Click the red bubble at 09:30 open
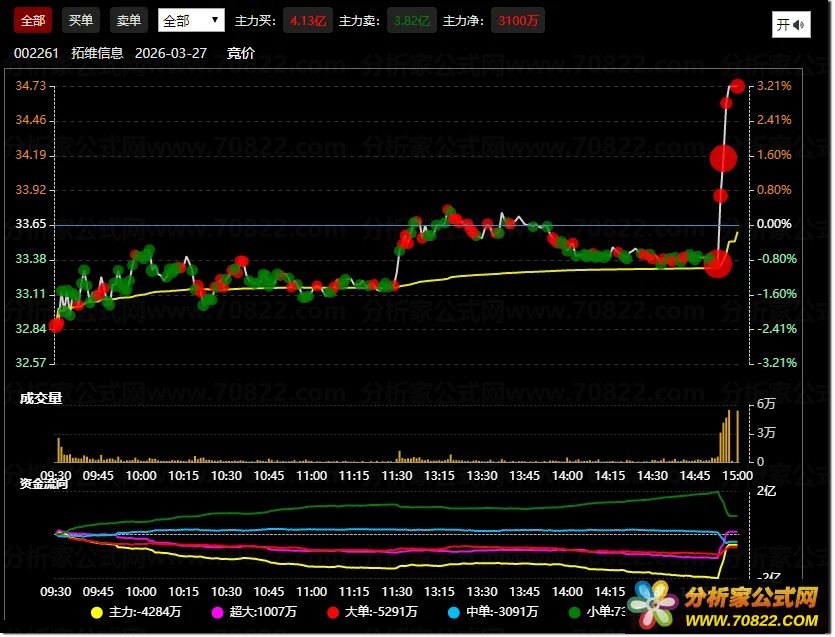835x637 pixels. pos(57,325)
